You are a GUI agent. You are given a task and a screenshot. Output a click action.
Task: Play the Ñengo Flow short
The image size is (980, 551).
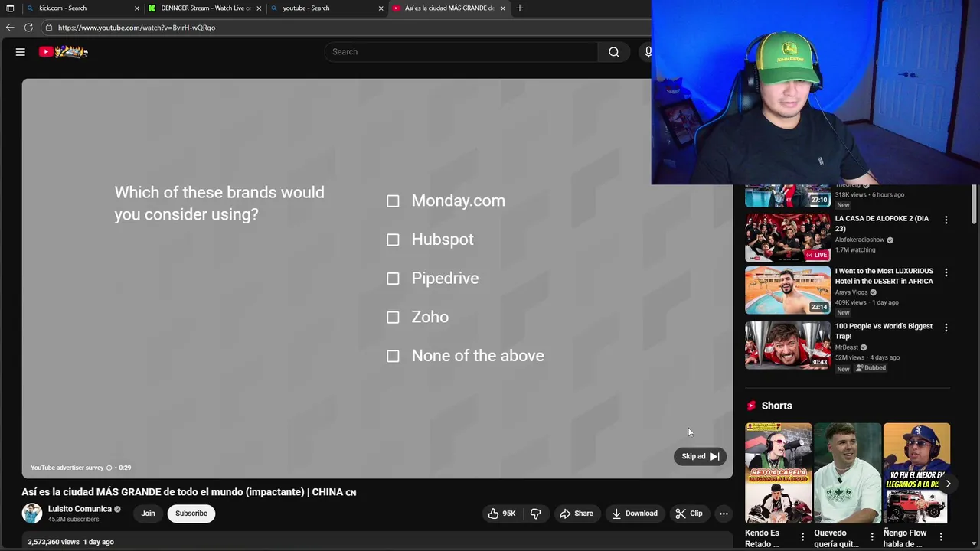tap(916, 473)
